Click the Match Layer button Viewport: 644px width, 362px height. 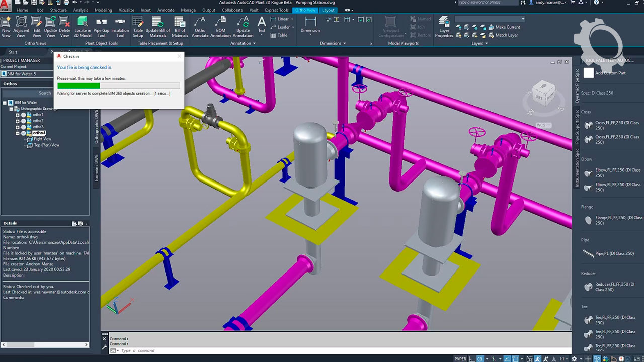click(x=506, y=35)
